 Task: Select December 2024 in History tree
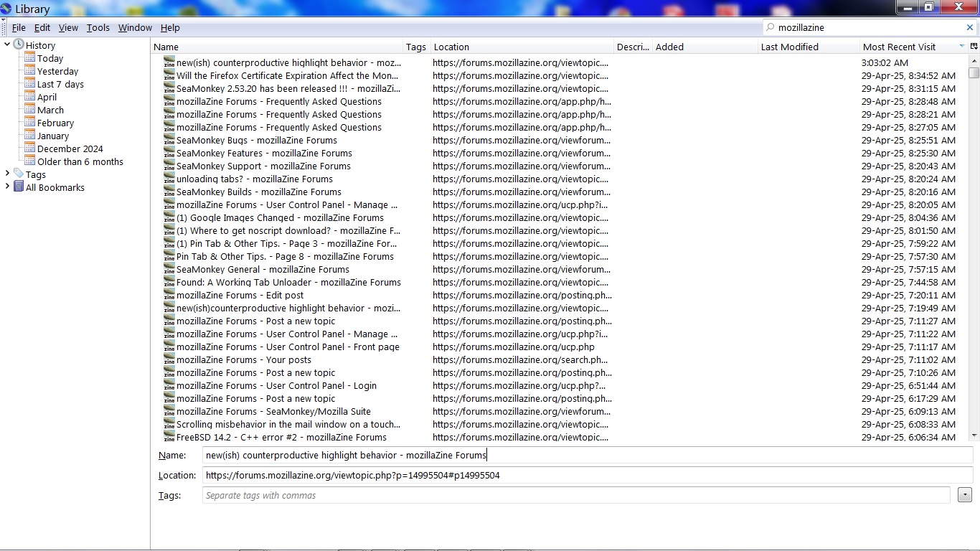(70, 149)
